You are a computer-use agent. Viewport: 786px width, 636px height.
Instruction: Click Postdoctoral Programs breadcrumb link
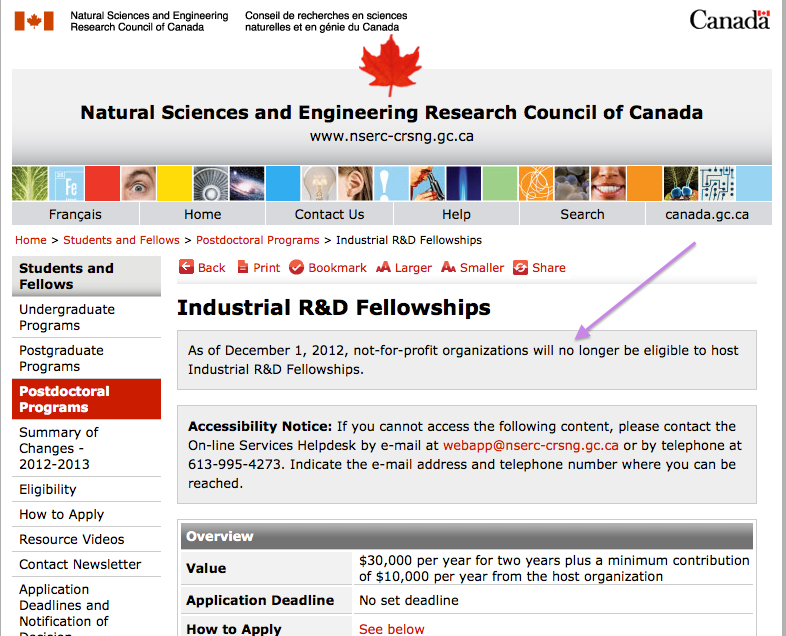pos(258,240)
